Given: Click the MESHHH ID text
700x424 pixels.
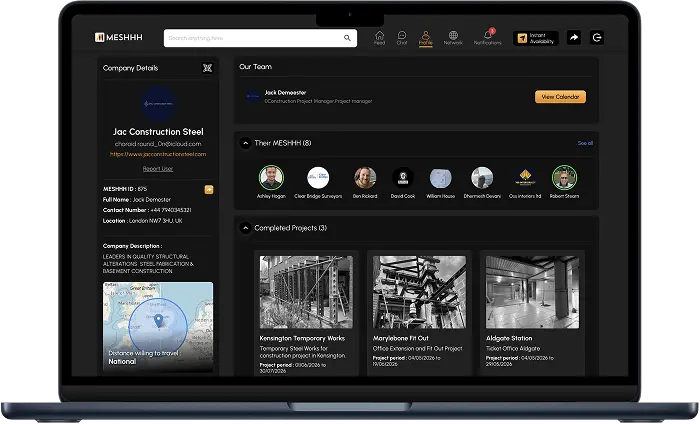Looking at the screenshot, I should click(x=125, y=189).
